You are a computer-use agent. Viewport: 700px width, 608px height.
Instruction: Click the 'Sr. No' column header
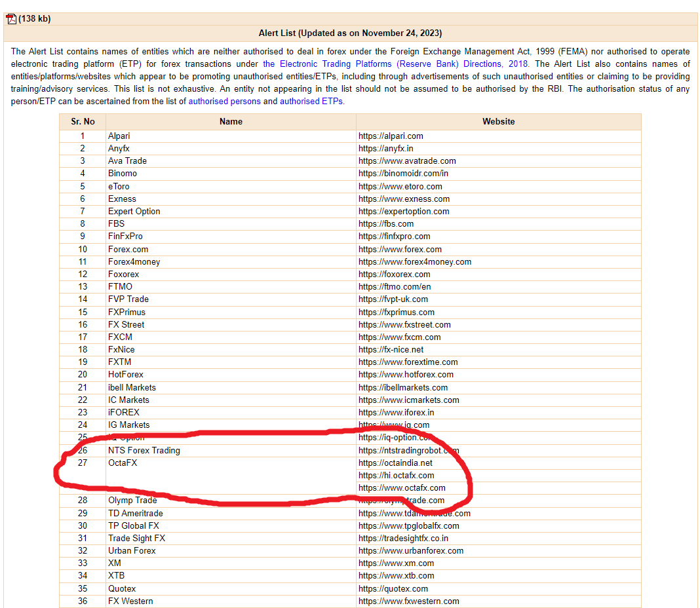[x=83, y=121]
